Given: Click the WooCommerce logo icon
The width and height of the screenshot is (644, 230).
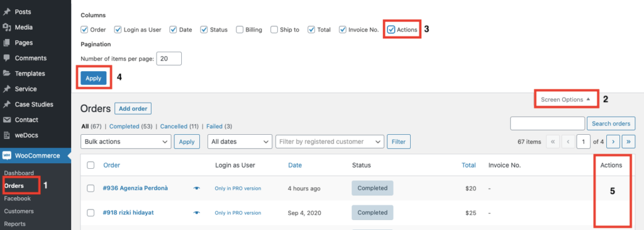Looking at the screenshot, I should tap(6, 156).
